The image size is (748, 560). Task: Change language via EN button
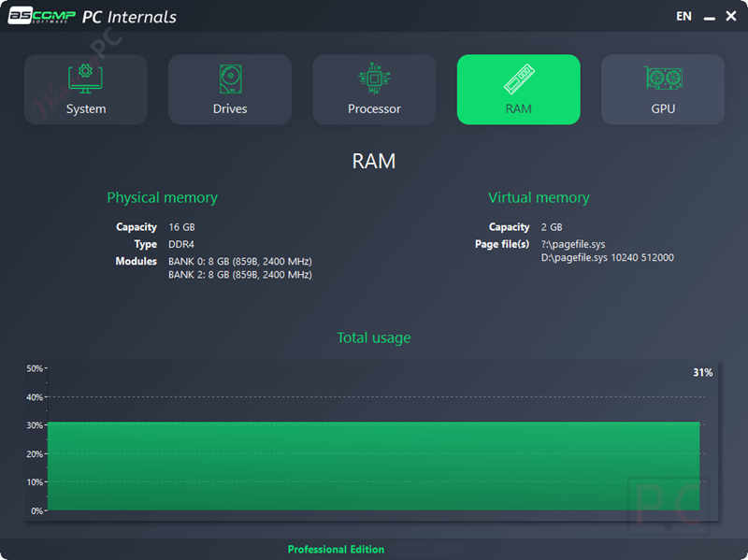click(683, 16)
